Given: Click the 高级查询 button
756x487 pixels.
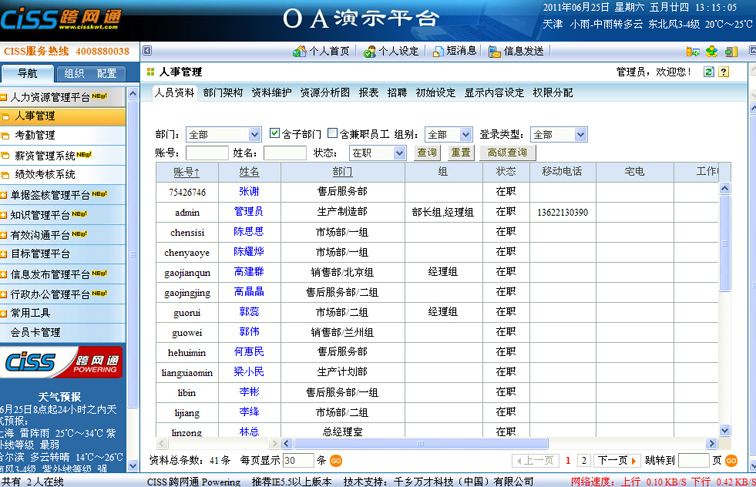Looking at the screenshot, I should click(507, 153).
